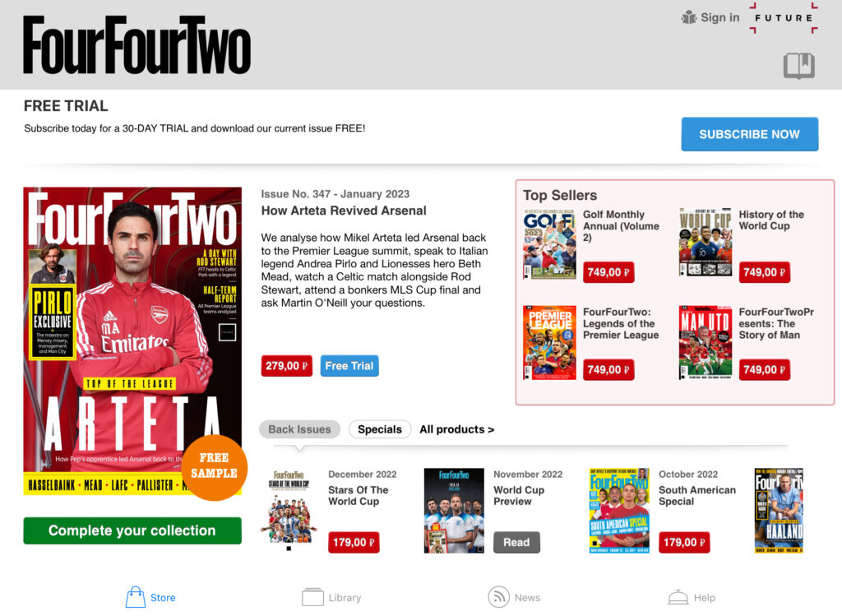Buy January 2023 issue for 279,00

(x=286, y=366)
